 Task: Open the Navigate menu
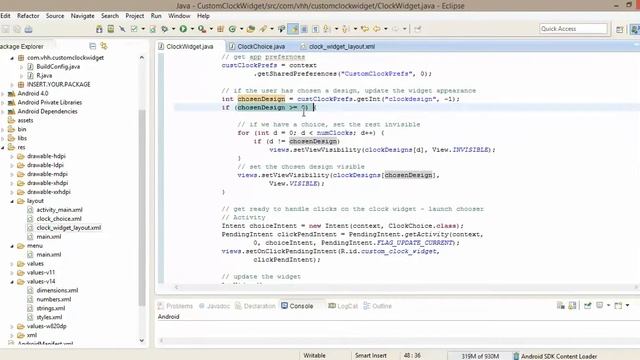pyautogui.click(x=82, y=16)
